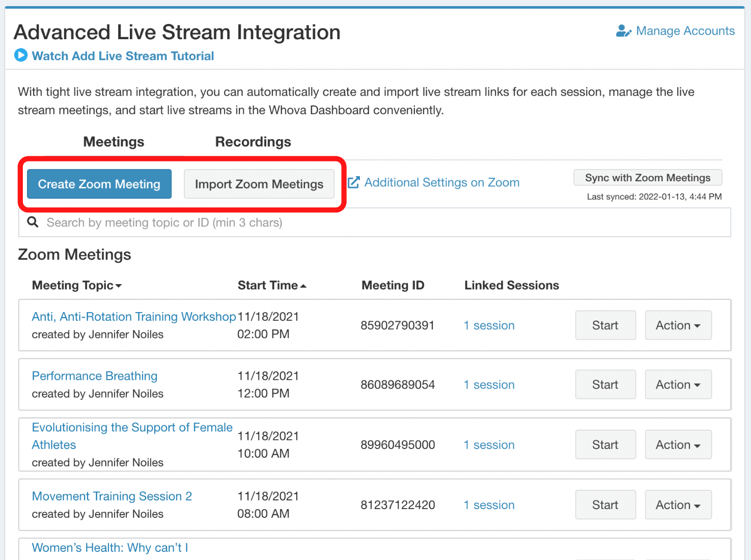Open the Performance Breathing meeting link
The height and width of the screenshot is (560, 751).
click(95, 376)
